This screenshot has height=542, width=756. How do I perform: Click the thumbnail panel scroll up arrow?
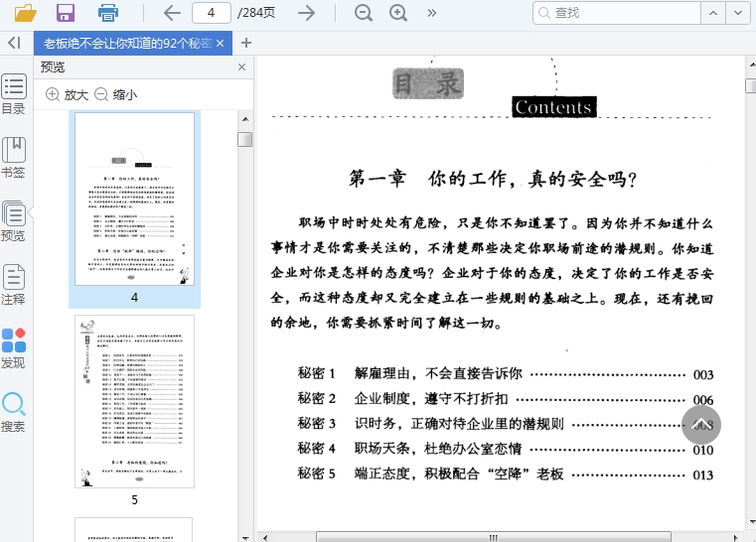[x=245, y=119]
